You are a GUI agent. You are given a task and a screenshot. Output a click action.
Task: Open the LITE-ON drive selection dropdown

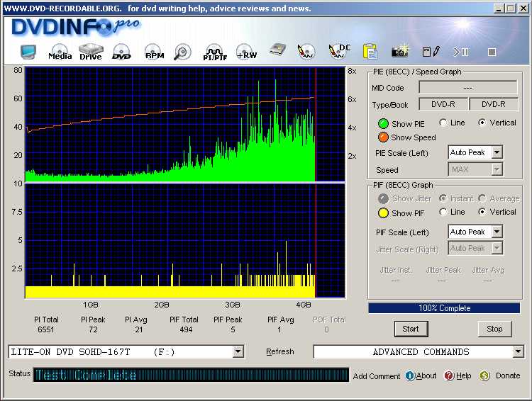pyautogui.click(x=238, y=352)
